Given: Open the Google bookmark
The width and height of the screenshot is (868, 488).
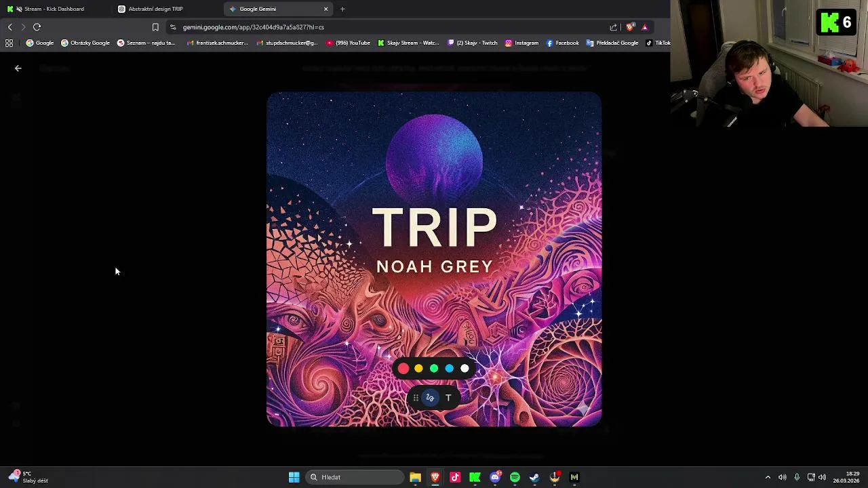Looking at the screenshot, I should pyautogui.click(x=40, y=43).
